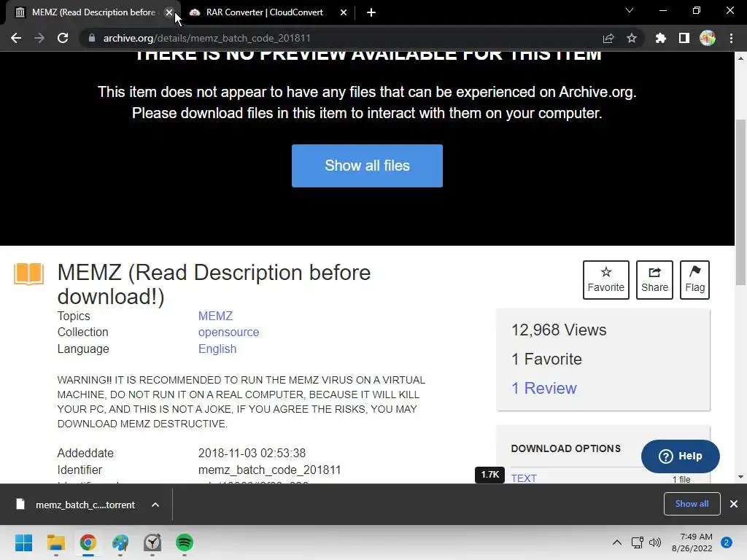
Task: Open Chrome extensions puzzle icon
Action: (660, 38)
